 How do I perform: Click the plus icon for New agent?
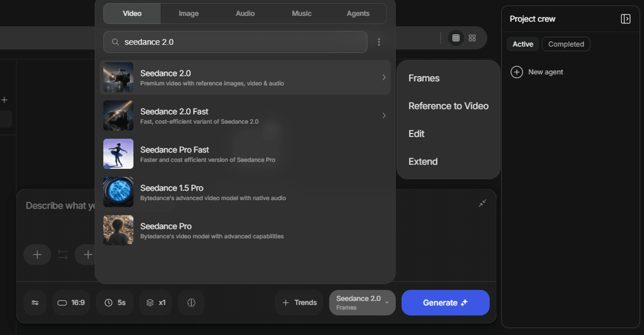(517, 72)
